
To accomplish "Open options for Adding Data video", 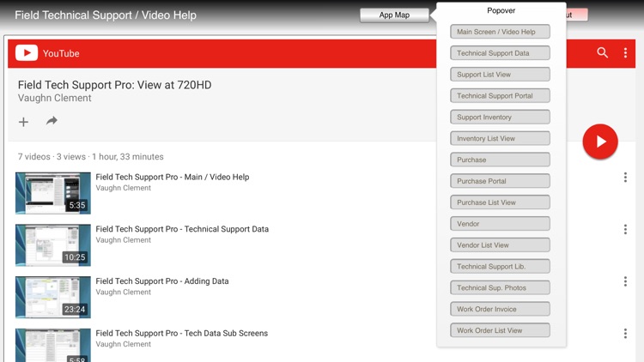I will coord(625,281).
